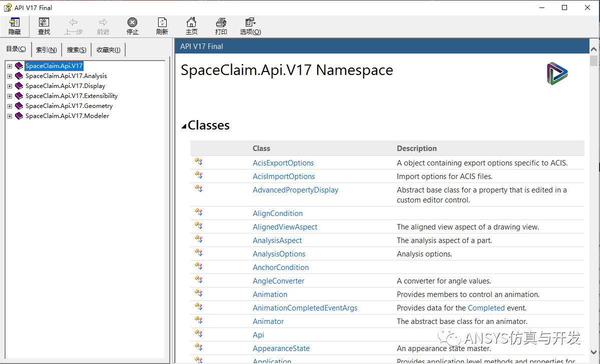Open the AppearanceState class link
The width and height of the screenshot is (600, 364).
pos(281,348)
